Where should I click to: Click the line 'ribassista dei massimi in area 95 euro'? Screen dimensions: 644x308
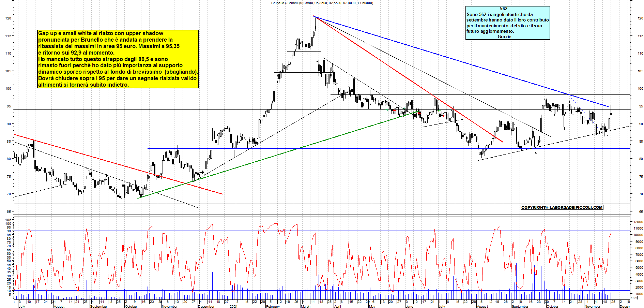point(109,46)
